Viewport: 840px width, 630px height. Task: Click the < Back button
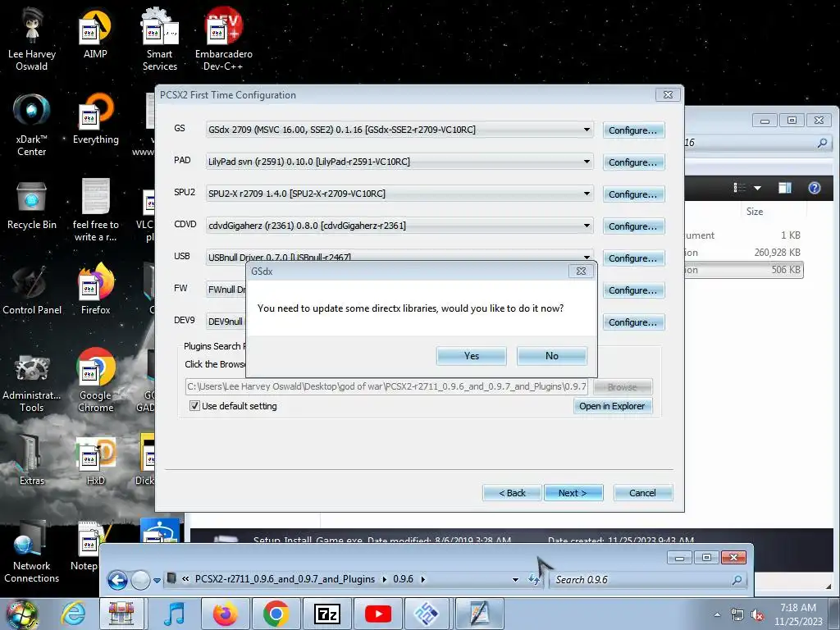(512, 493)
